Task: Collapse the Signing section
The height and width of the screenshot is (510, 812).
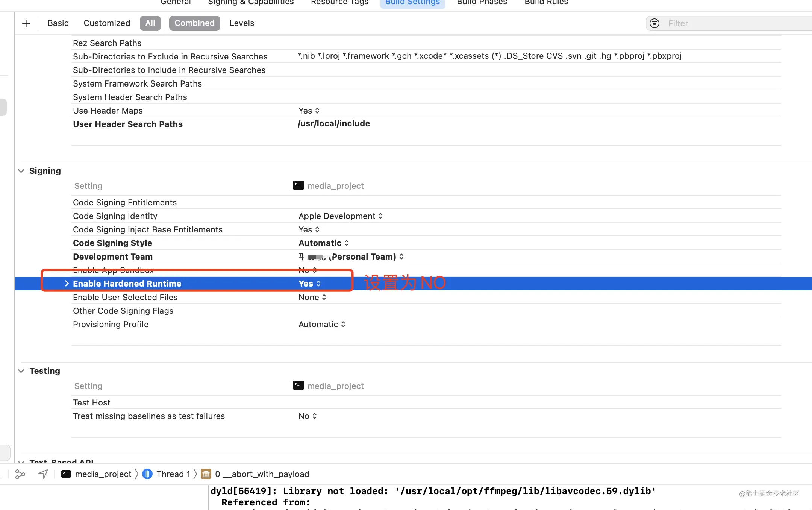Action: coord(21,171)
